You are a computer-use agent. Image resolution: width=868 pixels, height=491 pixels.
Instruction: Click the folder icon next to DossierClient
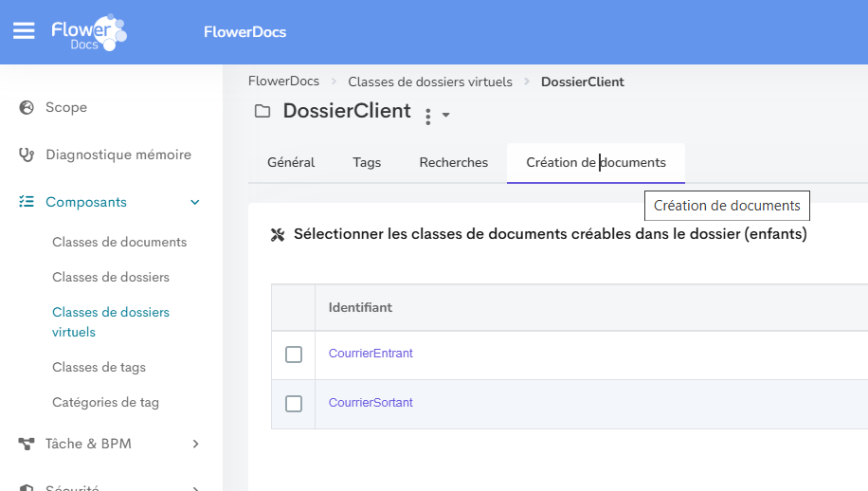pos(262,111)
